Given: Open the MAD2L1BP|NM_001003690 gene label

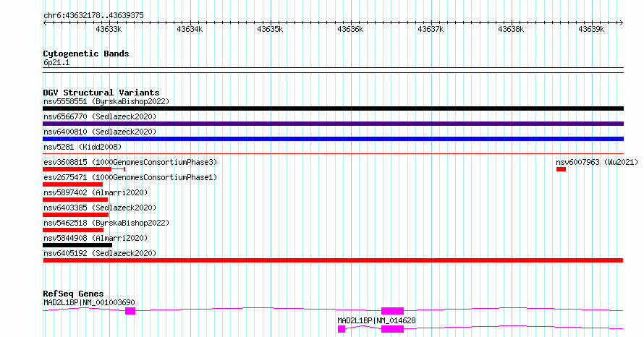Looking at the screenshot, I should (89, 302).
